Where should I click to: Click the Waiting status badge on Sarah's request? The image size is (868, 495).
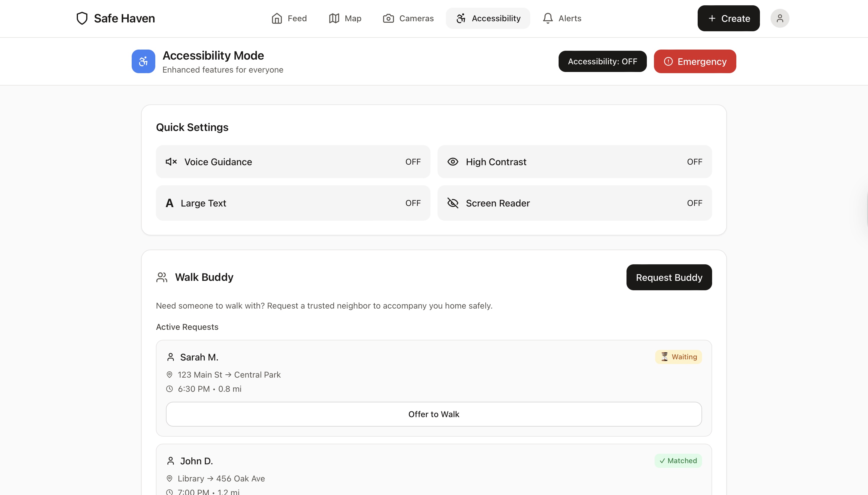point(678,357)
